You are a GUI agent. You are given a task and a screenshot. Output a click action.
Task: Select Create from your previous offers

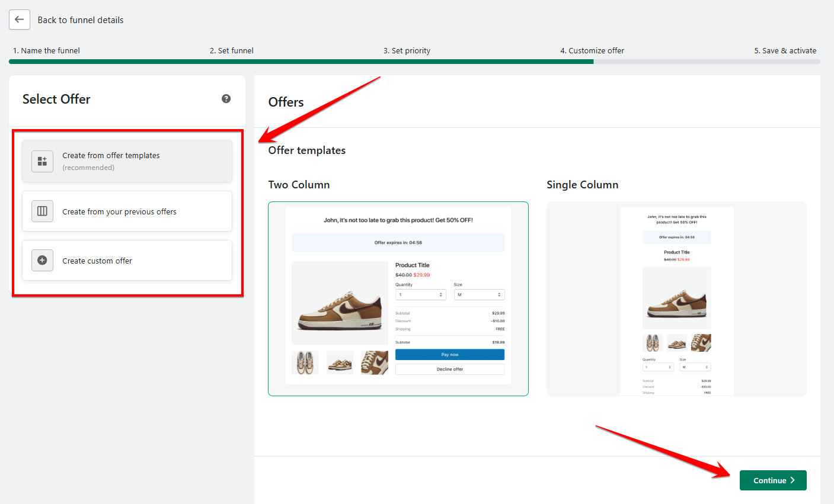[127, 211]
